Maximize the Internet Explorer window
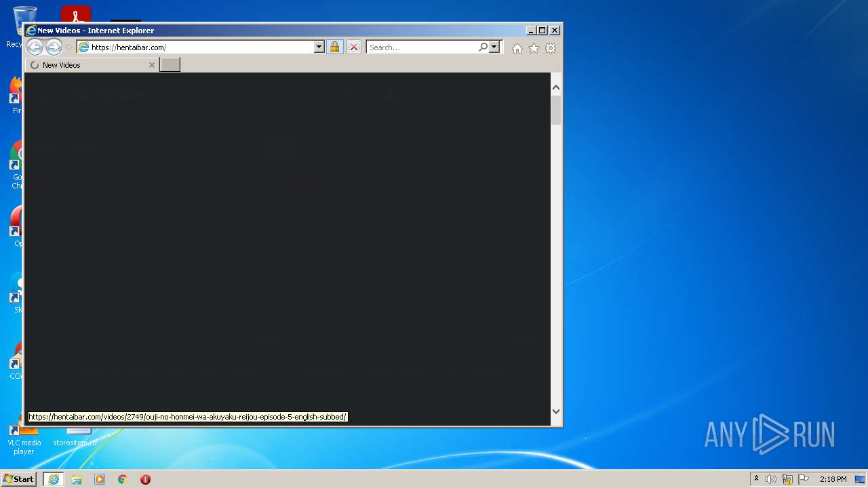This screenshot has height=488, width=868. pyautogui.click(x=542, y=30)
